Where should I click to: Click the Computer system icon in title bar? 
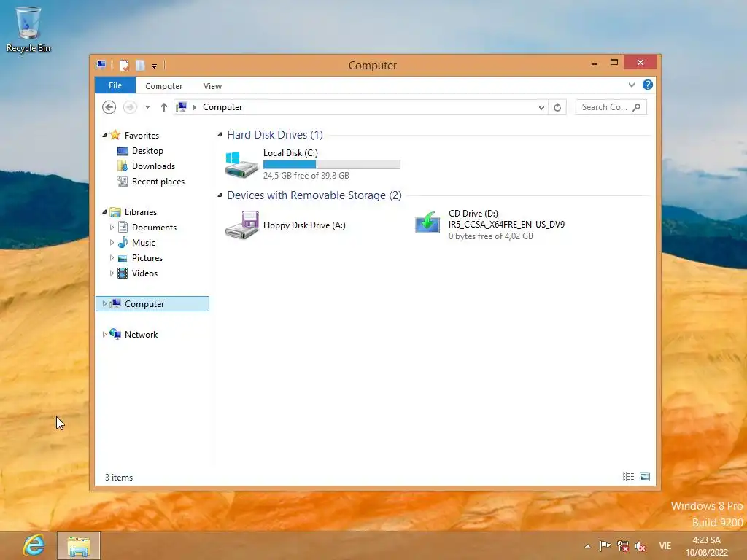pos(101,65)
